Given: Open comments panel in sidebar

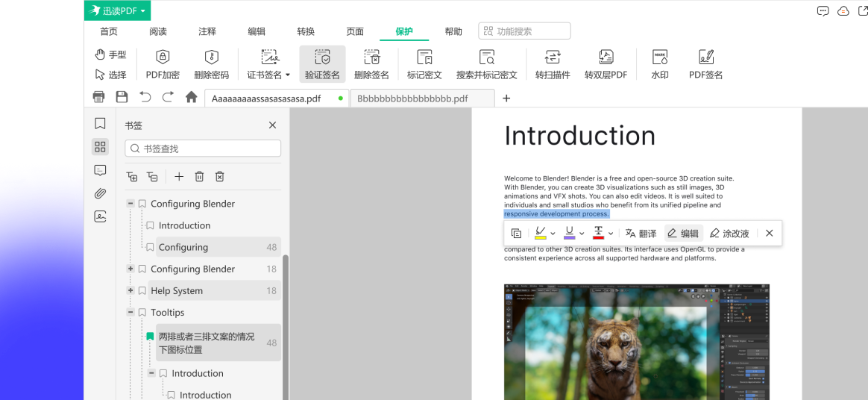Looking at the screenshot, I should coord(100,170).
